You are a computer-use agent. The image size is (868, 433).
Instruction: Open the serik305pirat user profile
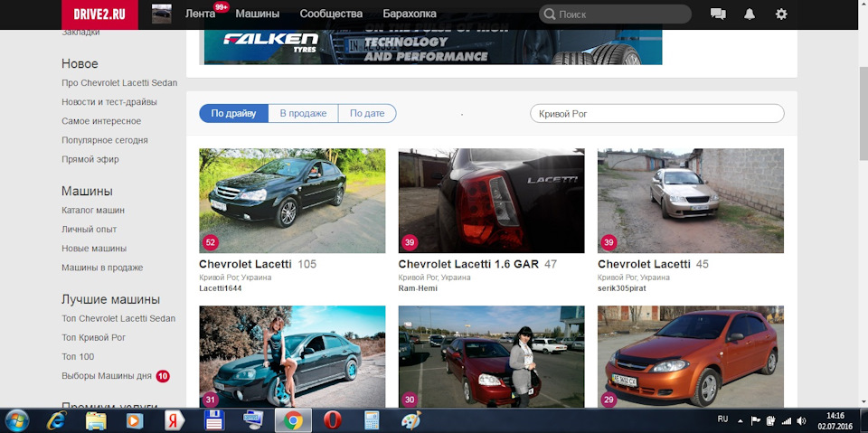point(622,288)
